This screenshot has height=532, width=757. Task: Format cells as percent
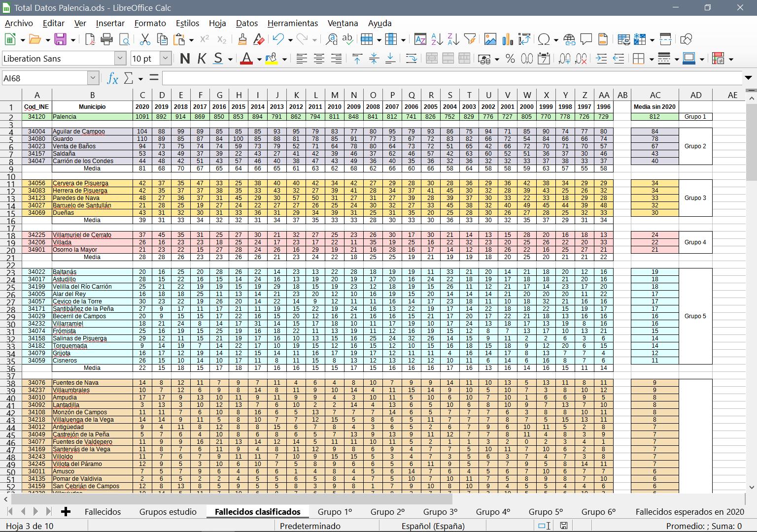510,59
